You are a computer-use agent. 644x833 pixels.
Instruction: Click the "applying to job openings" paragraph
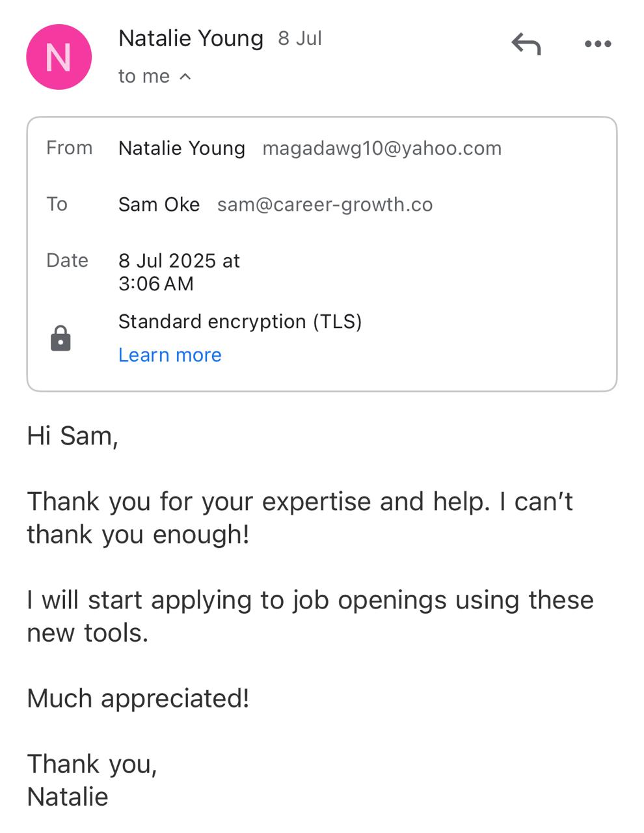(310, 616)
